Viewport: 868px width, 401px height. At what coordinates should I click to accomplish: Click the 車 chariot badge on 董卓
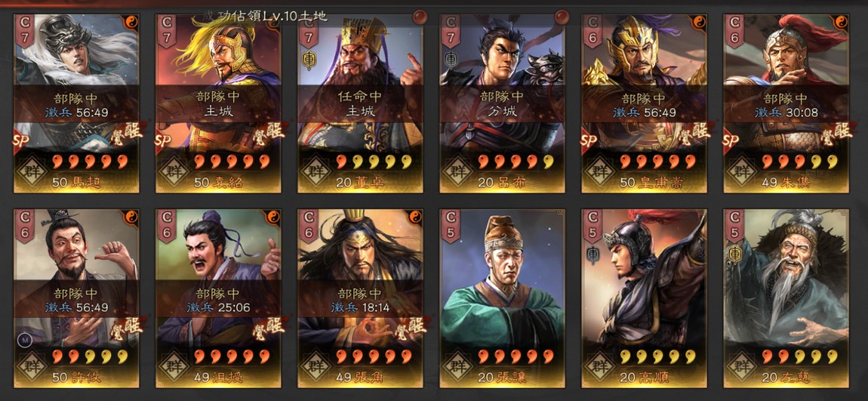point(309,59)
